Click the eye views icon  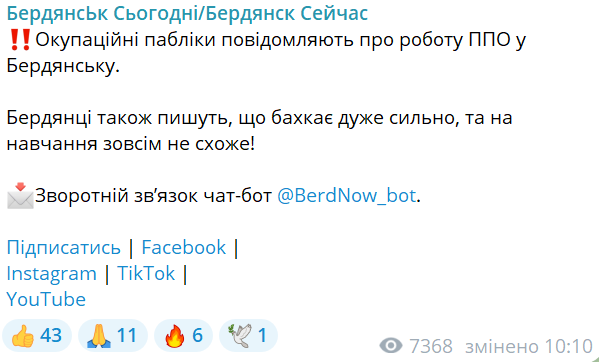click(391, 346)
